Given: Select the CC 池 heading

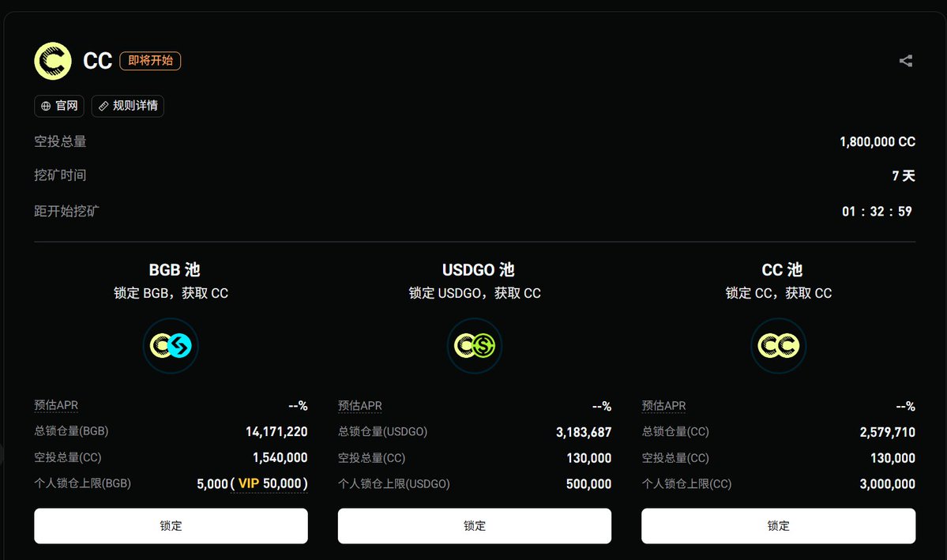Looking at the screenshot, I should click(781, 269).
